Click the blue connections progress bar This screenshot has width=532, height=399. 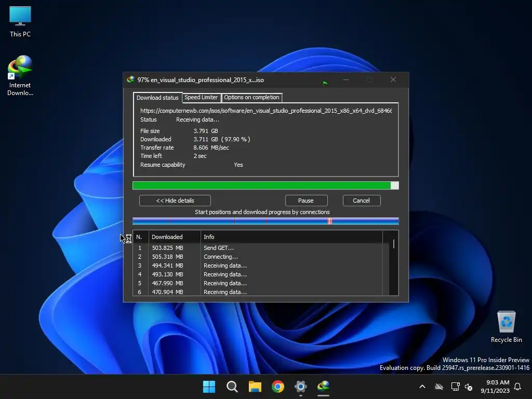(265, 221)
